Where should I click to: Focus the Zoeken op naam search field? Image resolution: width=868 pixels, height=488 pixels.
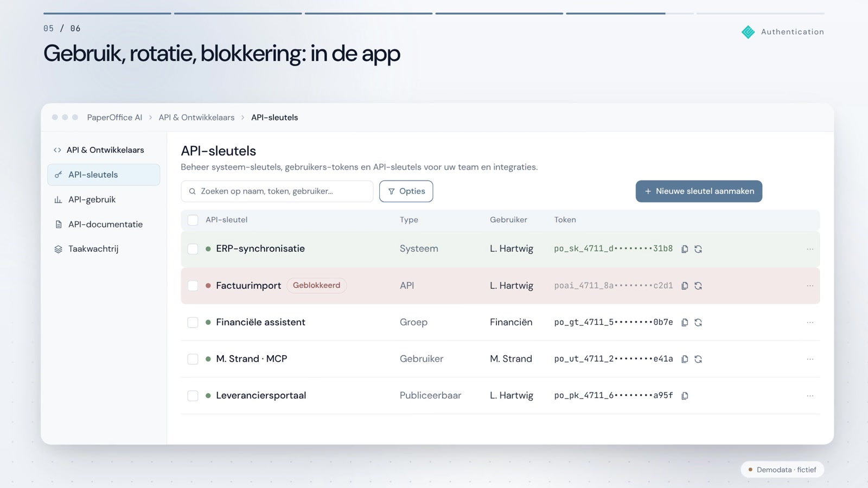277,191
